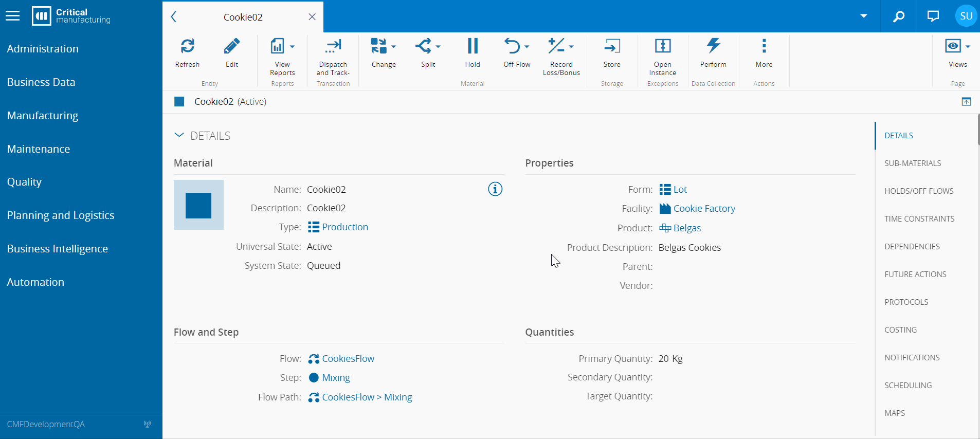980x439 pixels.
Task: Open the Edit pencil tool
Action: click(231, 47)
